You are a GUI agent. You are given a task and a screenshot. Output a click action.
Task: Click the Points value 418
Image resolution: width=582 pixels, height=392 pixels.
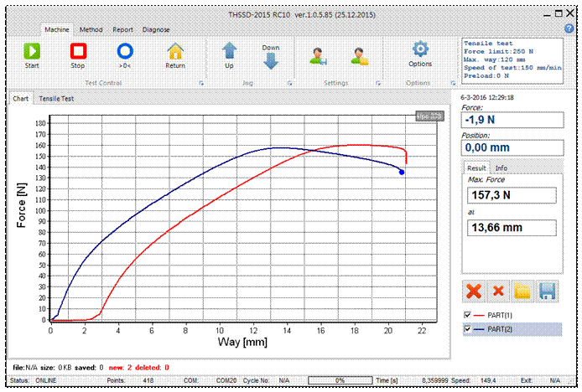pyautogui.click(x=148, y=380)
